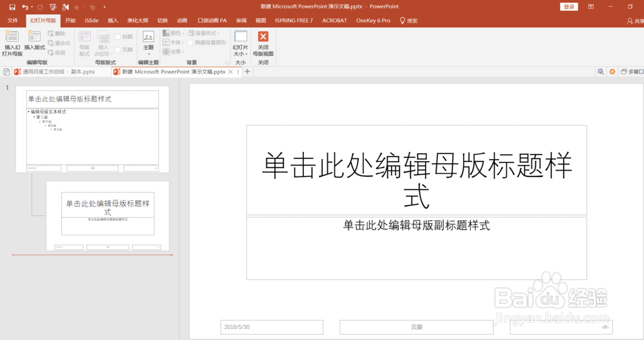Open the 主题 themes dropdown
This screenshot has height=340, width=644.
click(148, 43)
